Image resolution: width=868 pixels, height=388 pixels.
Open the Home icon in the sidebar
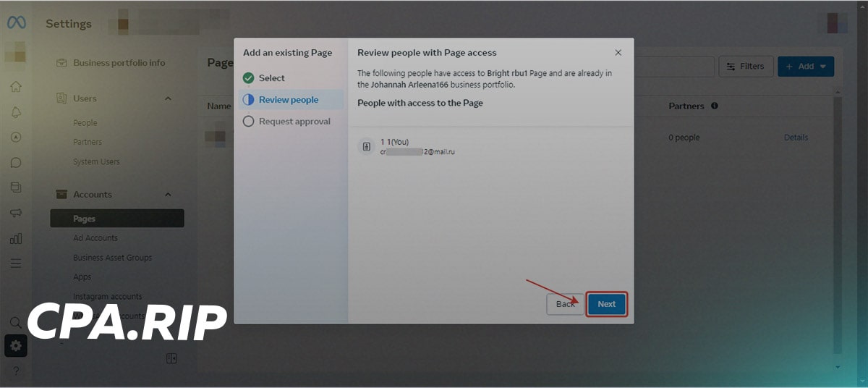16,87
